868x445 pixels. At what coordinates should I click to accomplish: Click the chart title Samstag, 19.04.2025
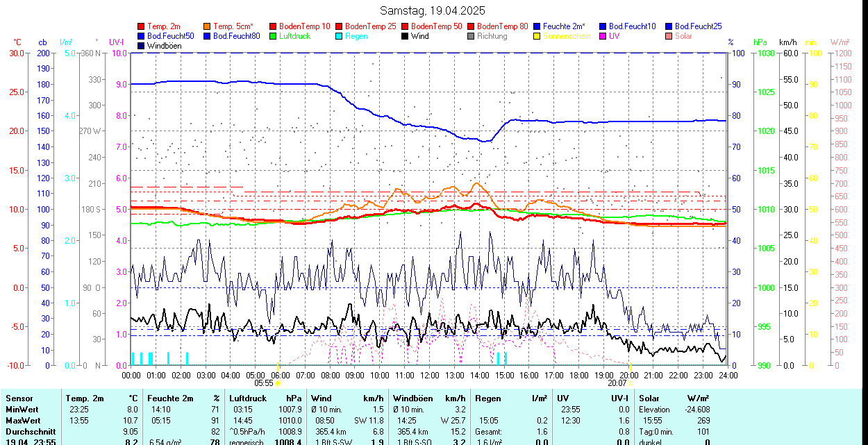pyautogui.click(x=433, y=10)
